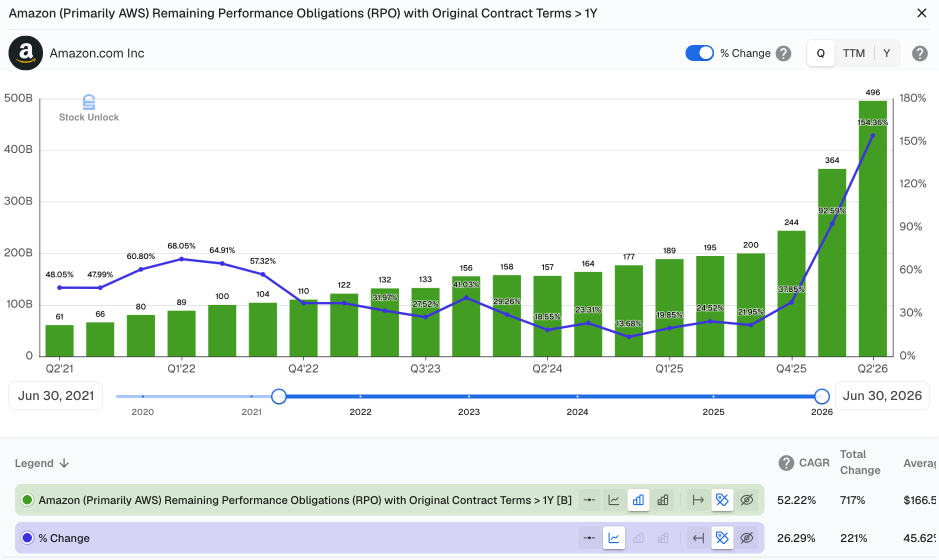This screenshot has width=939, height=560.
Task: Click the Total Change column header
Action: pyautogui.click(x=860, y=462)
